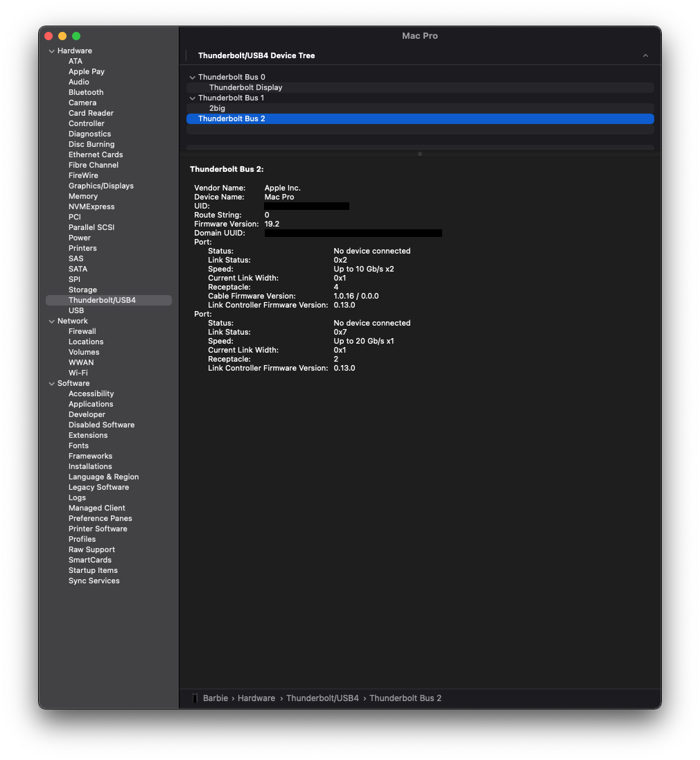The width and height of the screenshot is (700, 760).
Task: Select Startup Items in sidebar
Action: tap(93, 570)
